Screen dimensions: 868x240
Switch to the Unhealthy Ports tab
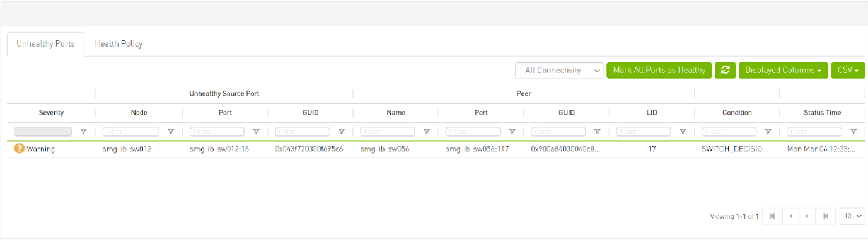45,44
